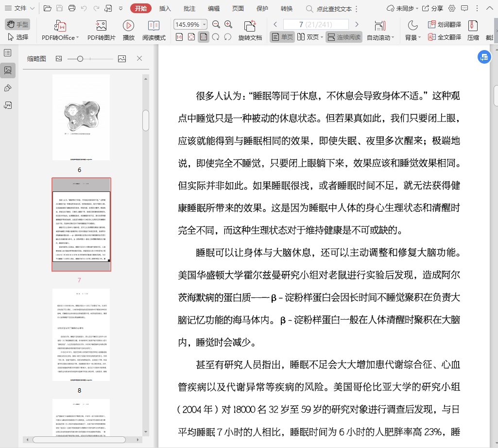
Task: Click the thumbnail panel vertical scrollbar
Action: click(x=146, y=121)
